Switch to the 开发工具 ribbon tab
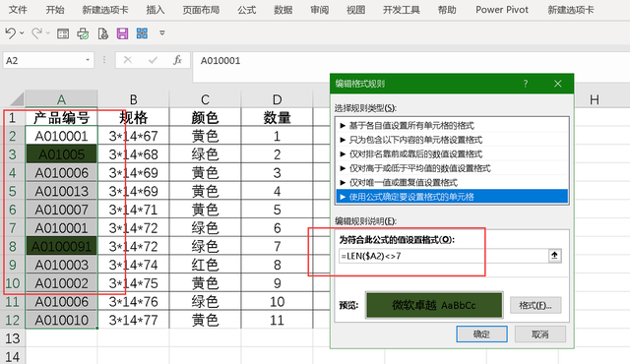Screen dimensions: 630x364 [402, 10]
